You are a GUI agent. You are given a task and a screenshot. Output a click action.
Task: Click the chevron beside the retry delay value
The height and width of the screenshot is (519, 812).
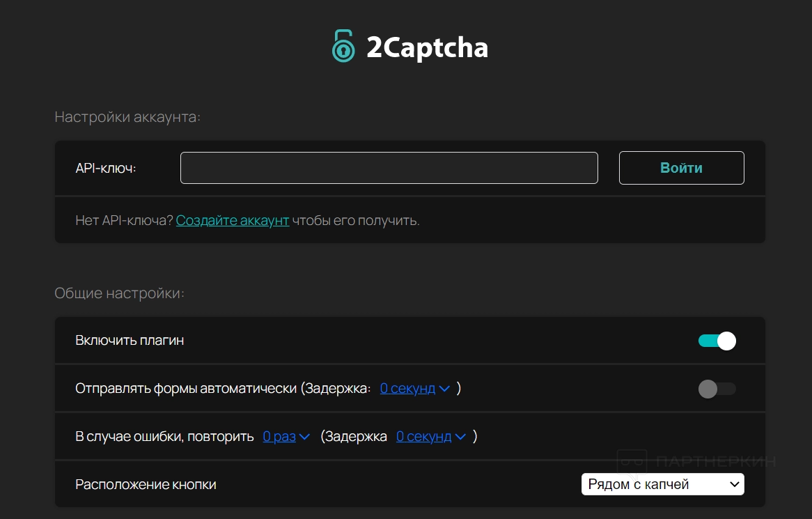pyautogui.click(x=461, y=437)
